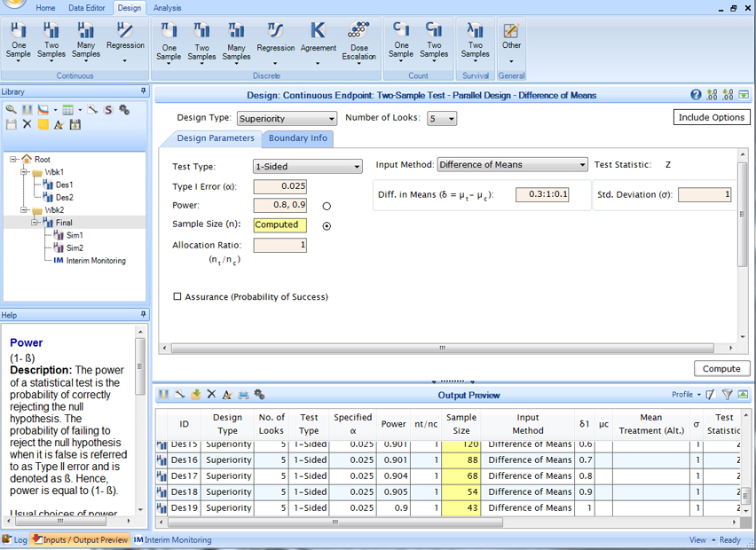Image resolution: width=756 pixels, height=550 pixels.
Task: Open Count One Sample designs
Action: [401, 43]
